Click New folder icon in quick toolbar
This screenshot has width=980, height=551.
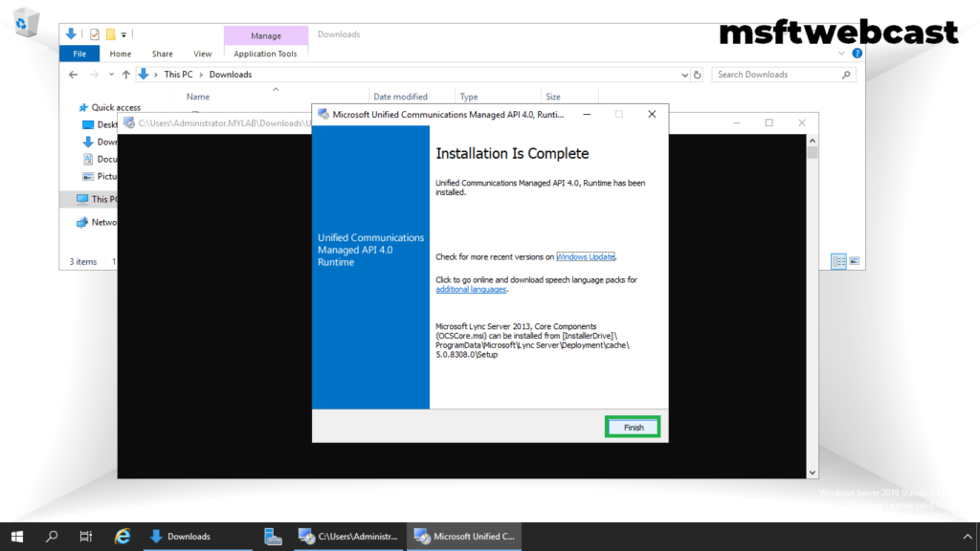(x=110, y=34)
